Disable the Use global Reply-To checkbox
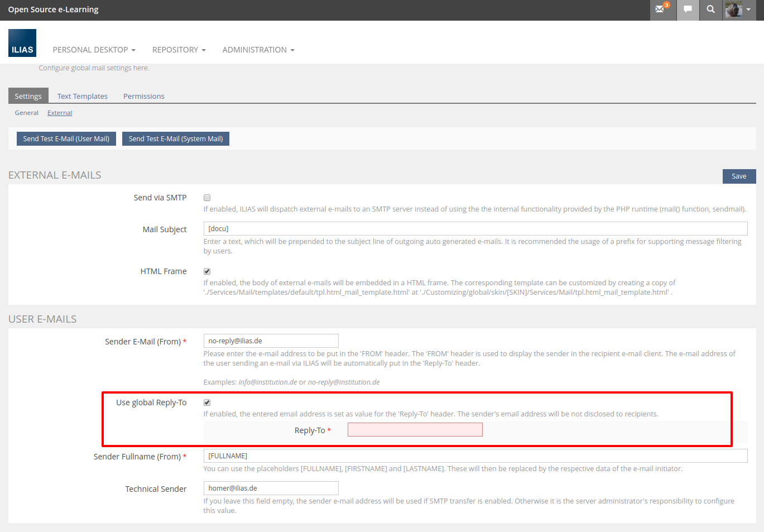This screenshot has width=764, height=532. 207,402
